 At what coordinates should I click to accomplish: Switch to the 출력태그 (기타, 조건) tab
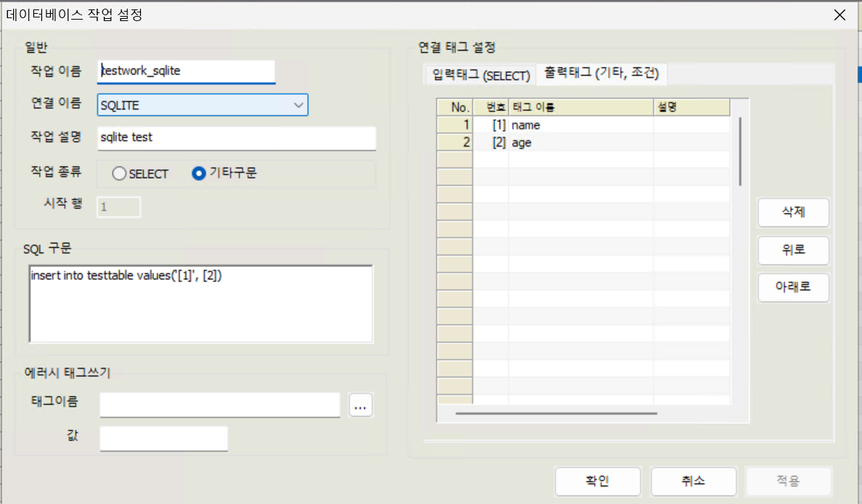tap(601, 73)
